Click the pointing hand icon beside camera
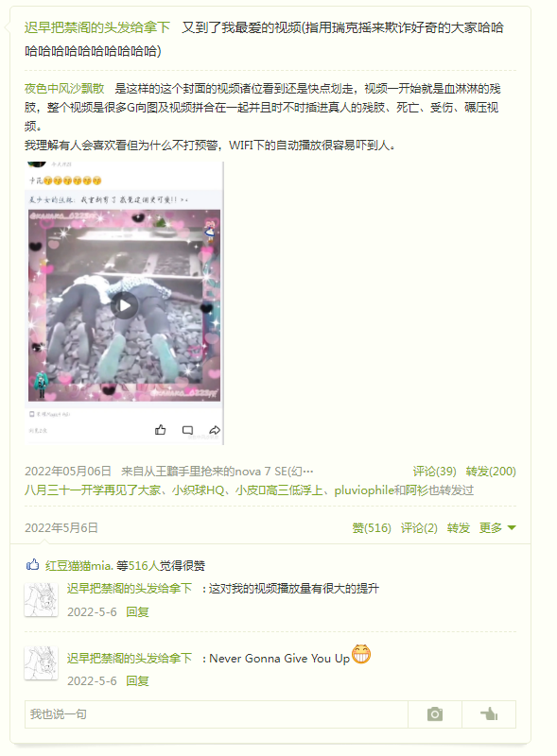Viewport: 557px width, 756px height. click(x=489, y=714)
